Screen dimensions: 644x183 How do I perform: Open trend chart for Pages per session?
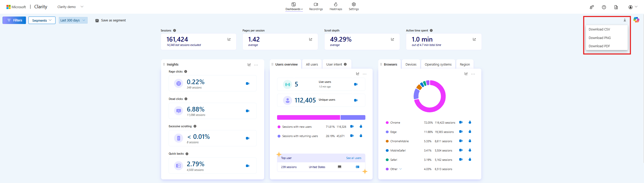click(x=311, y=39)
